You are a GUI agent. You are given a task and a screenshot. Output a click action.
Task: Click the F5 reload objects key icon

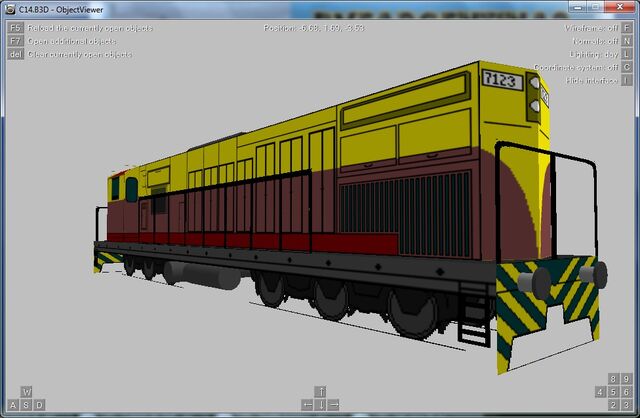pos(15,28)
